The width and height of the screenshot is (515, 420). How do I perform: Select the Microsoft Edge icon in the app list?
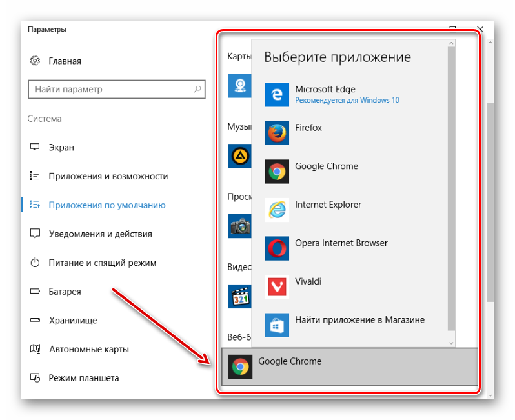coord(277,95)
